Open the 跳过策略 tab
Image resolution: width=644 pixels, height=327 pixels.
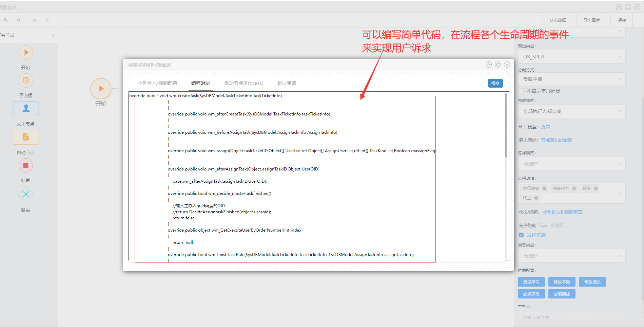(x=287, y=83)
